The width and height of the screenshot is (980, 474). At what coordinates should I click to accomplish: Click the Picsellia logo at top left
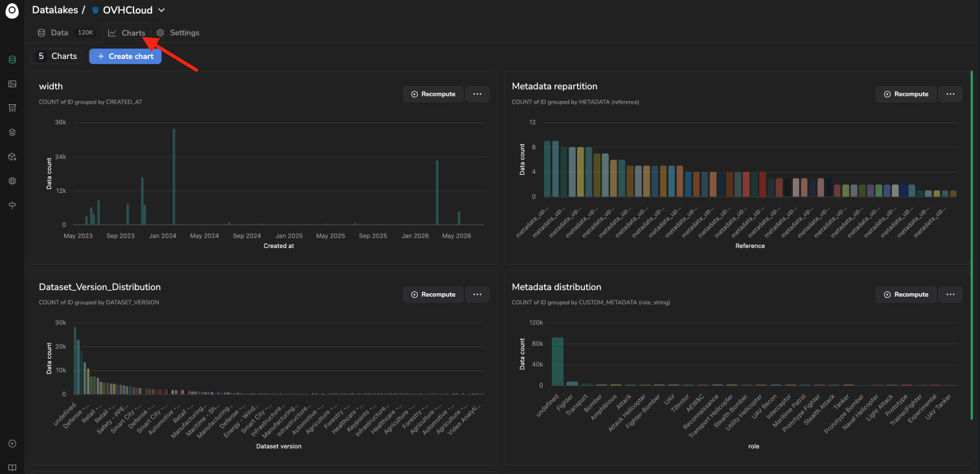12,11
